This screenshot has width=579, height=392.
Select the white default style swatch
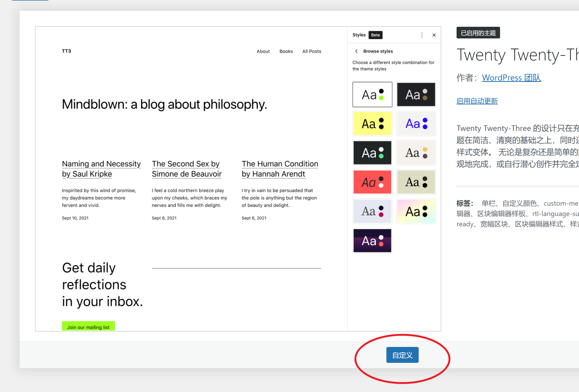[372, 94]
